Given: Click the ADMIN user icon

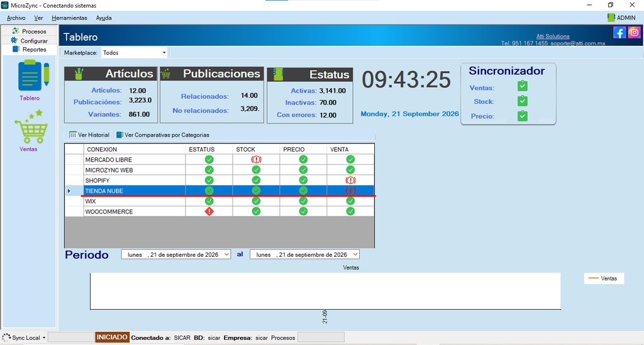Looking at the screenshot, I should (x=611, y=17).
